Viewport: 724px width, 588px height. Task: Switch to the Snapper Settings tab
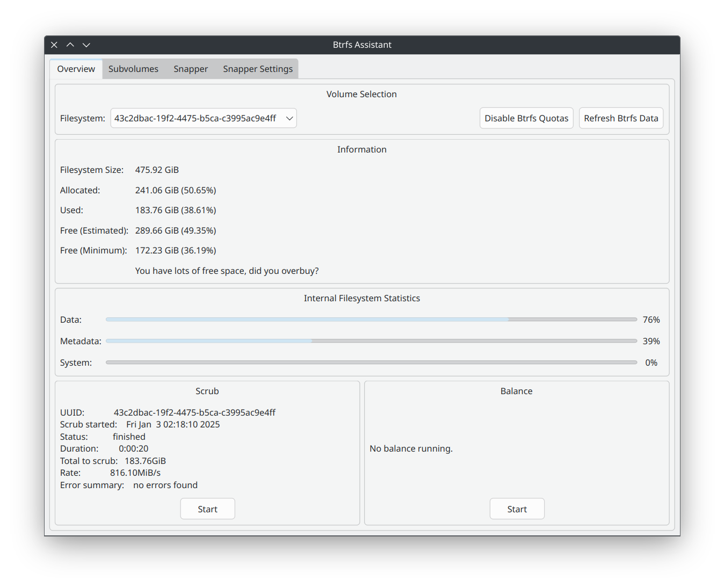point(257,69)
